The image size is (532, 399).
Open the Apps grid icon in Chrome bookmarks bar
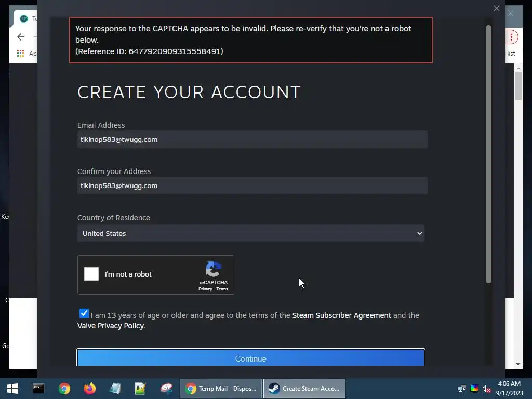coord(20,54)
